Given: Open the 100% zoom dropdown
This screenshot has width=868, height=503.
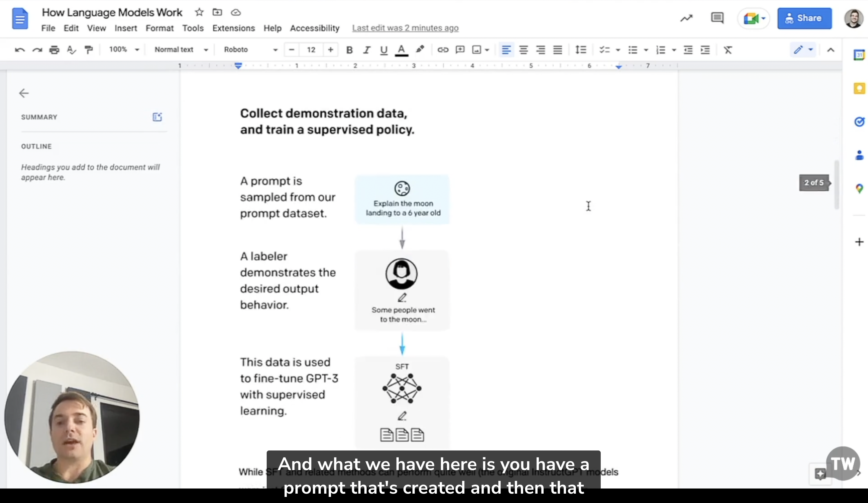Looking at the screenshot, I should (x=124, y=50).
